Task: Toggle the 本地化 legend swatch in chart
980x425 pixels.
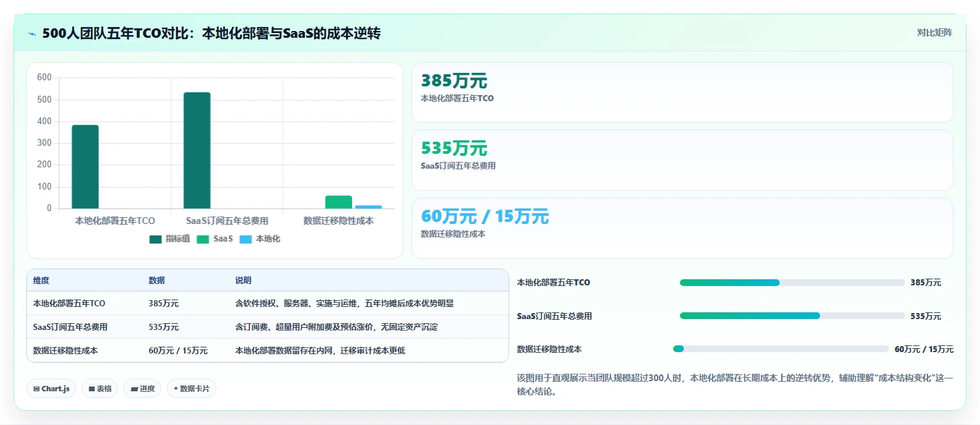Action: 246,239
